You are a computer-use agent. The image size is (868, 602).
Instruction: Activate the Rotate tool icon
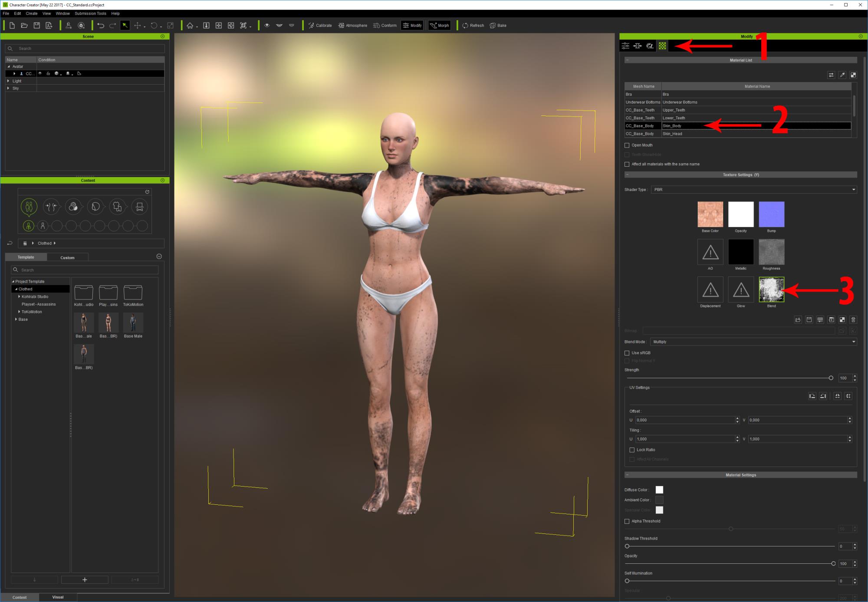pyautogui.click(x=154, y=26)
